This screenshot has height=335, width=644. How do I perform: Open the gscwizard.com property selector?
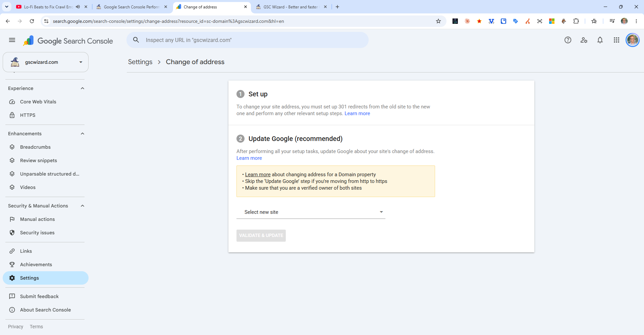[46, 62]
